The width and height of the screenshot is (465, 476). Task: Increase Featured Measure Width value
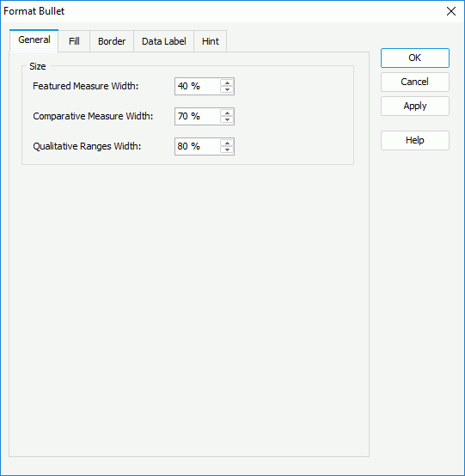coord(227,82)
